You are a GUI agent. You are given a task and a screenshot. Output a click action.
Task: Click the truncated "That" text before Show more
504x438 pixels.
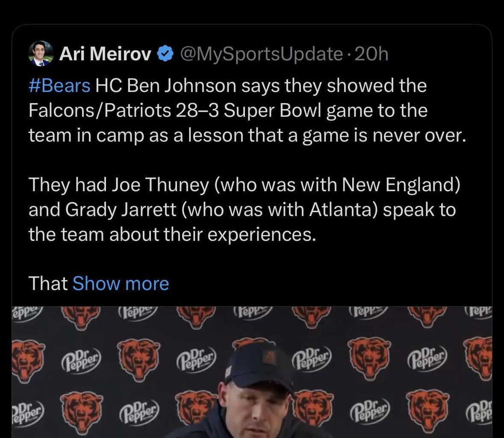tap(48, 283)
